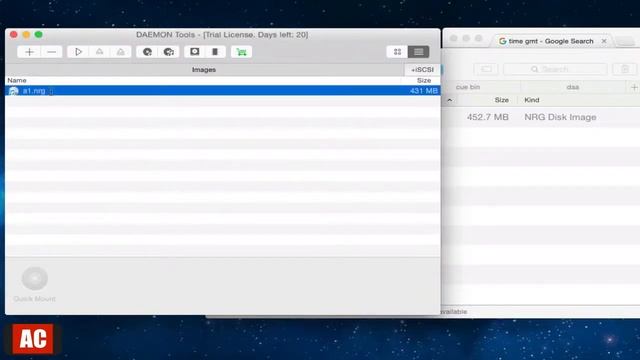Click the first eject (Unmount) icon

(x=99, y=52)
